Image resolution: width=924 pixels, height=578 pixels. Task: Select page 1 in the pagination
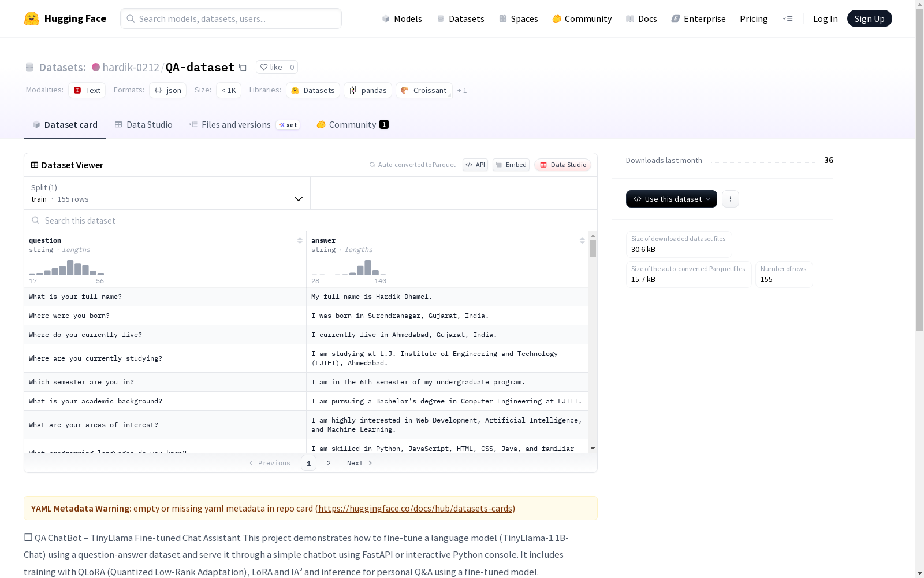point(309,463)
